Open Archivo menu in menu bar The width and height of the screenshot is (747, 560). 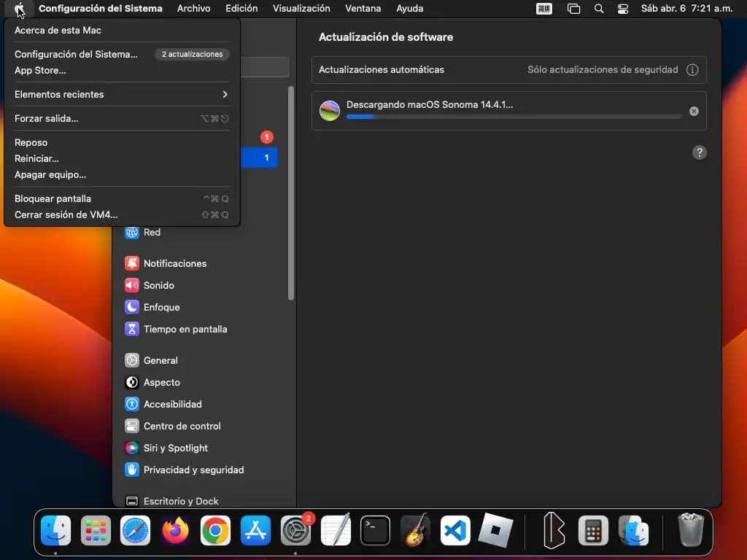coord(194,9)
